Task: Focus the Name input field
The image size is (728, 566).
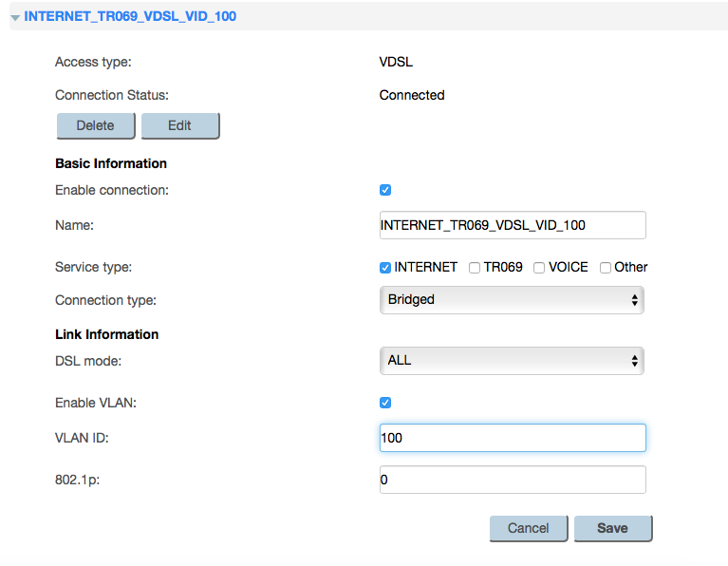Action: 513,225
